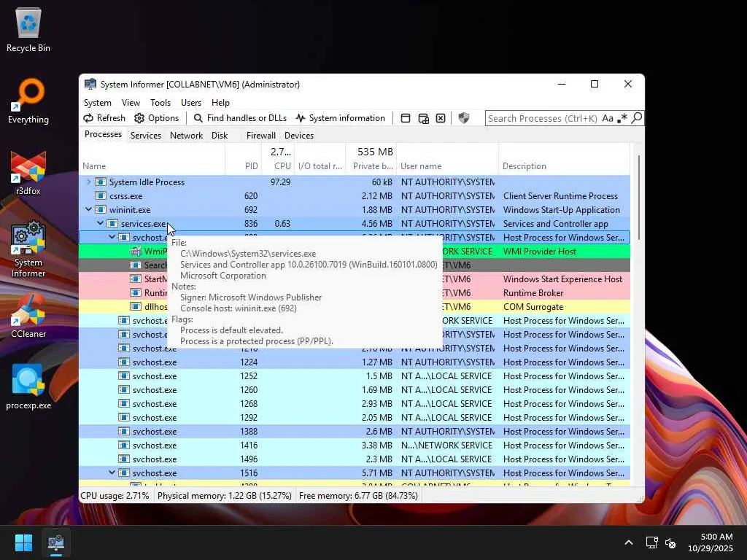Open the Help menu
The width and height of the screenshot is (747, 560).
pos(220,102)
